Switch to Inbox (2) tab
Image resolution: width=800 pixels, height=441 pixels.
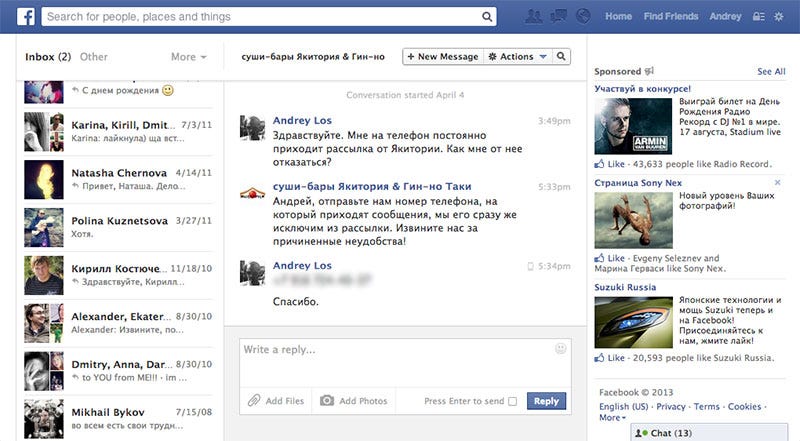pos(48,57)
